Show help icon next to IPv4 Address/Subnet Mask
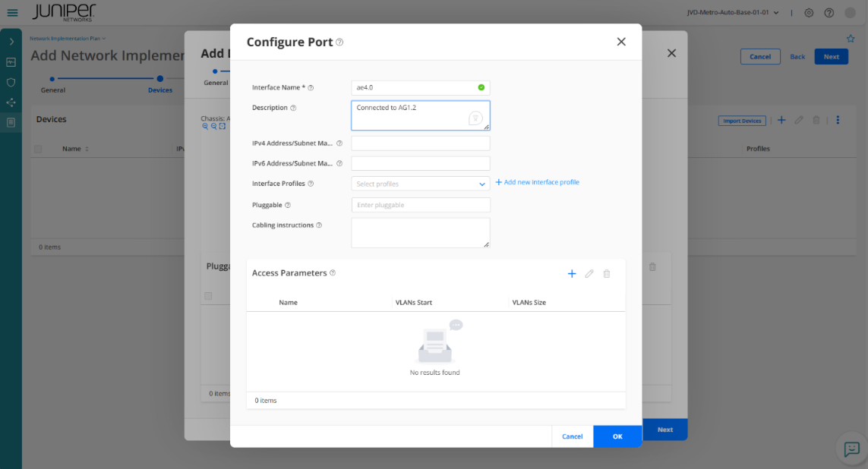 tap(339, 143)
